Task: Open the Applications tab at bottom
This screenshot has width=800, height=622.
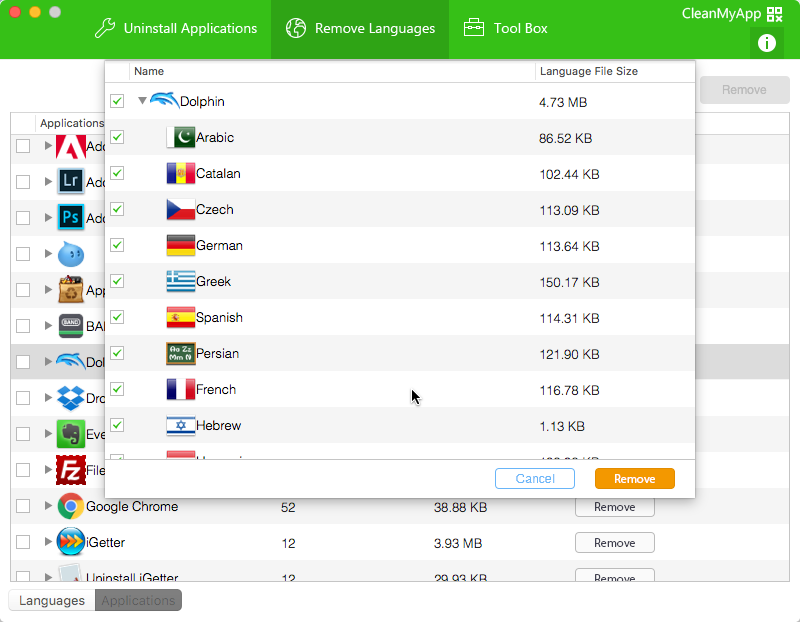Action: (138, 600)
